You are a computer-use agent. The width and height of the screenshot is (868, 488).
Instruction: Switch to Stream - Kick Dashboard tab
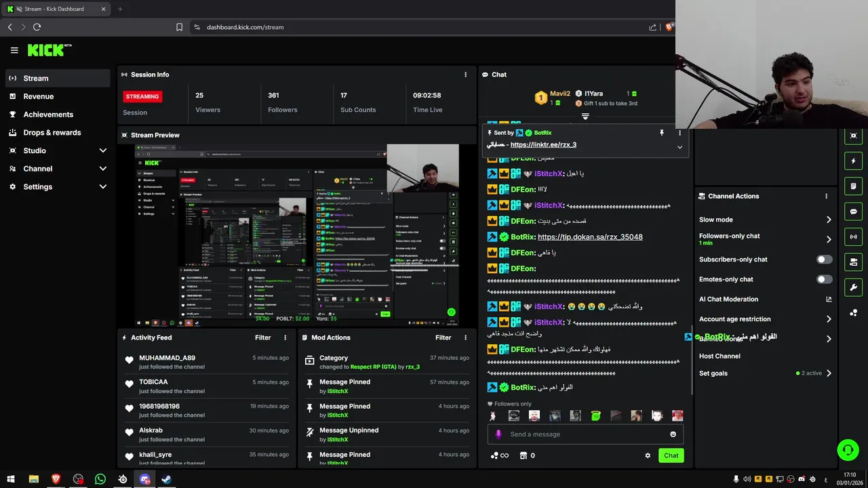pyautogui.click(x=56, y=9)
